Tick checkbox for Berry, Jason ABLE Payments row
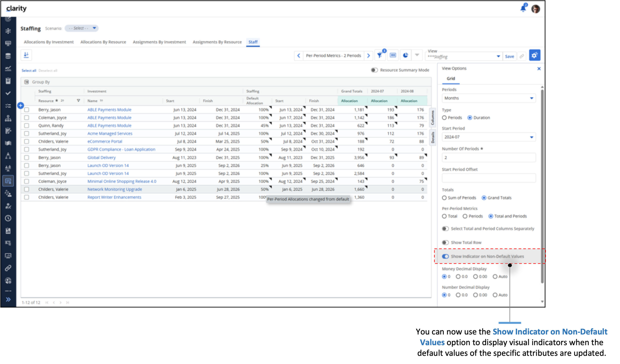Screen dimensions: 620x364 tap(27, 110)
